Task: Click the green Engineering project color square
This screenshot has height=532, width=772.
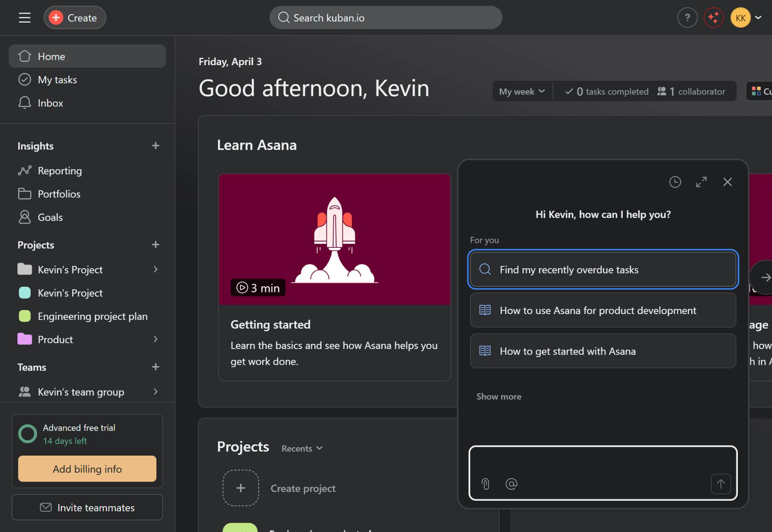Action: (25, 316)
